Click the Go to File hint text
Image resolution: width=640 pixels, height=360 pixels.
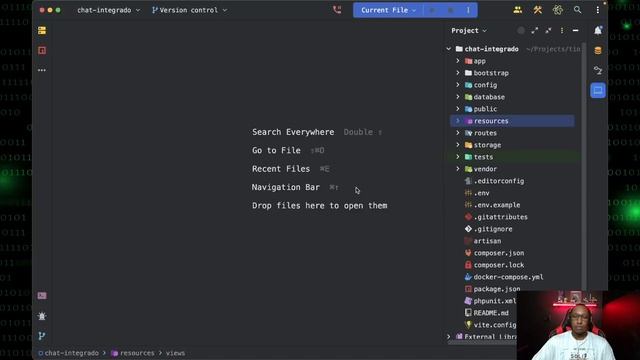(x=276, y=151)
